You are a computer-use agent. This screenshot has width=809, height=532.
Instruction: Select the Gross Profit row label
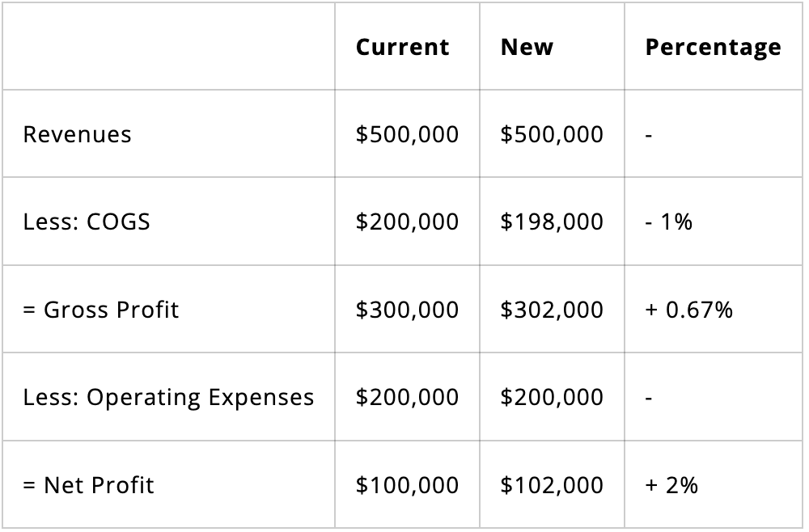[x=101, y=310]
